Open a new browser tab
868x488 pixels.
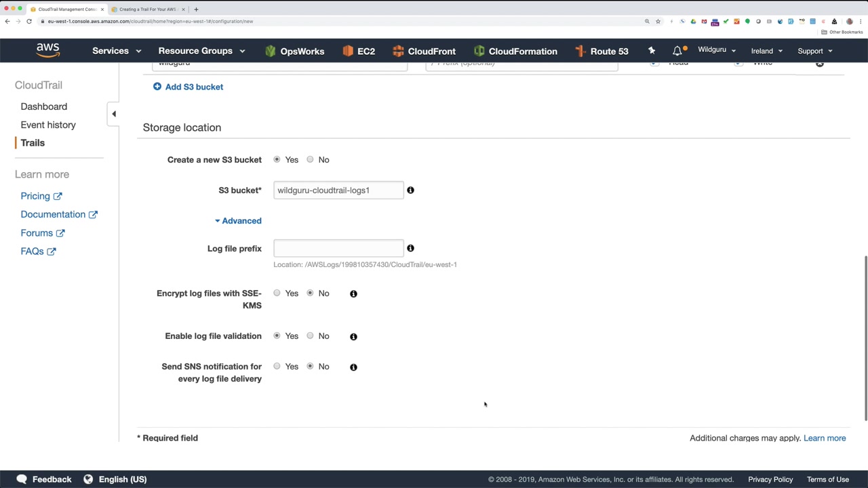[x=196, y=9]
